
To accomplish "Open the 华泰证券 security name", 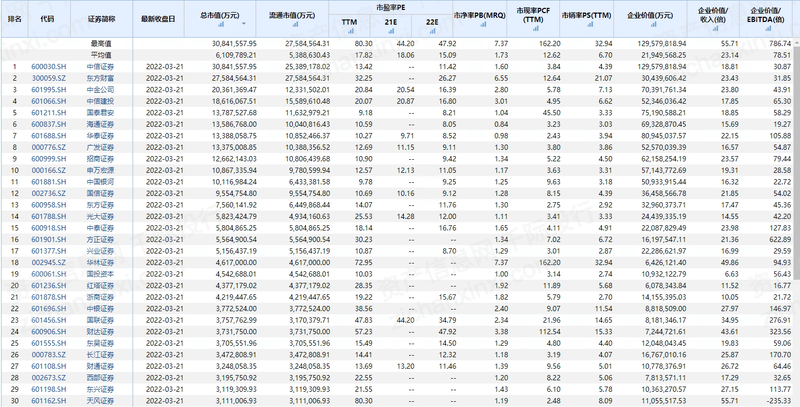I will (x=101, y=136).
